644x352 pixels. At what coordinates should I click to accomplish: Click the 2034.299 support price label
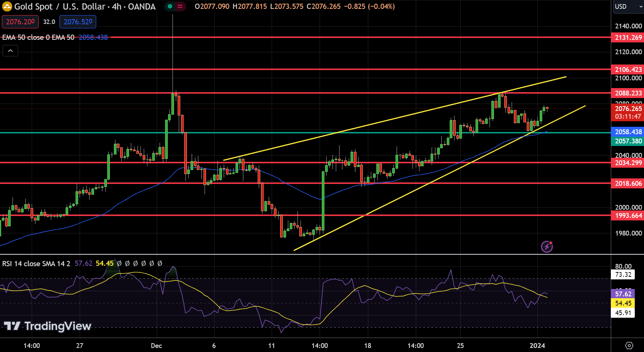click(x=628, y=163)
